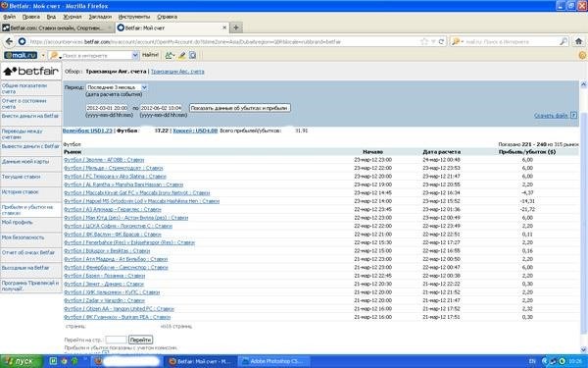
Task: Bookmark this page with the star icon
Action: tap(424, 41)
